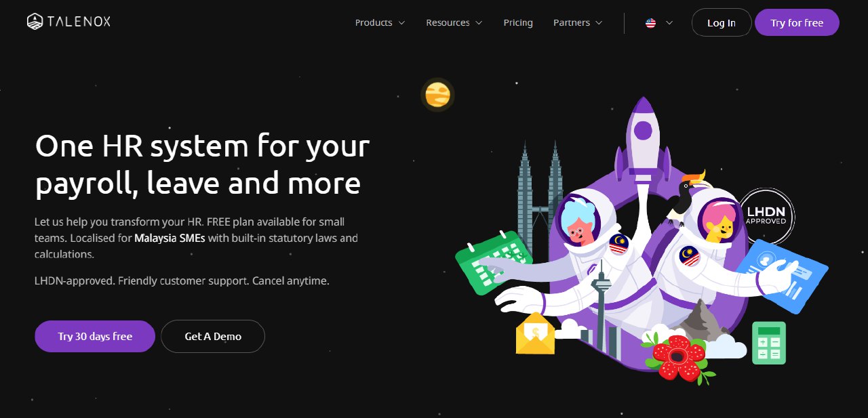
Task: Click the yellow payslip envelope icon
Action: pyautogui.click(x=535, y=333)
